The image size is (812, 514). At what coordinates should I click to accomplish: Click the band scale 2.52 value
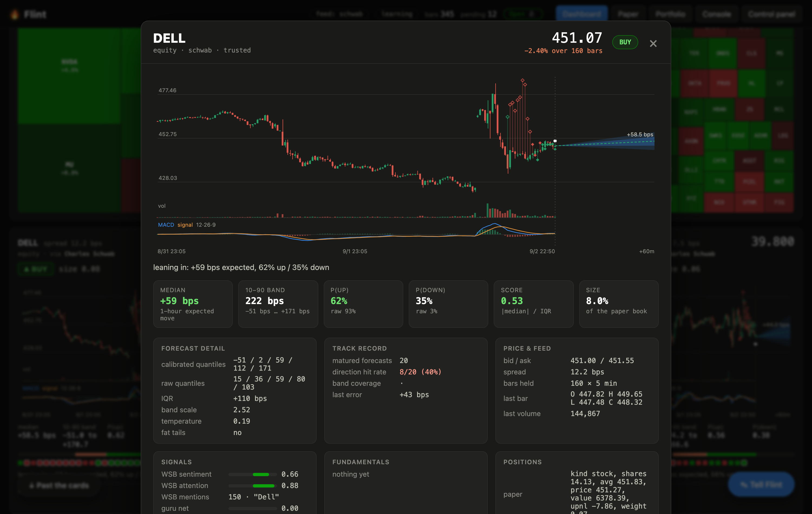[241, 410]
